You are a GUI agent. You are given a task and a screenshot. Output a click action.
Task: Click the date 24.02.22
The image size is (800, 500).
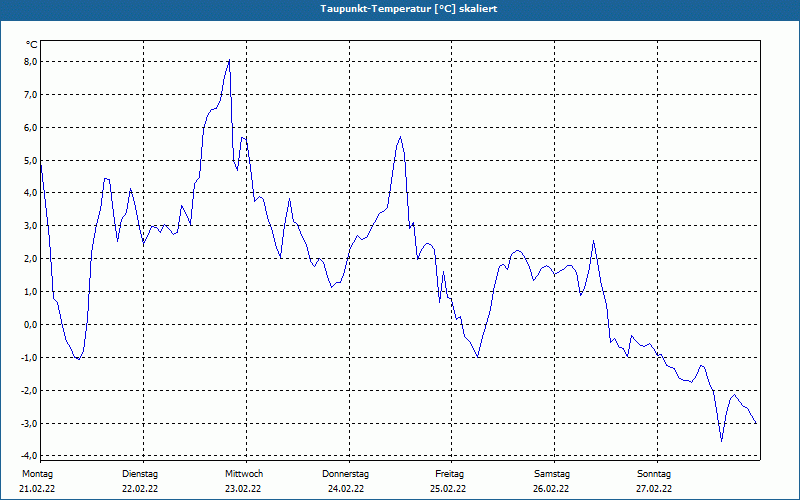click(x=346, y=489)
